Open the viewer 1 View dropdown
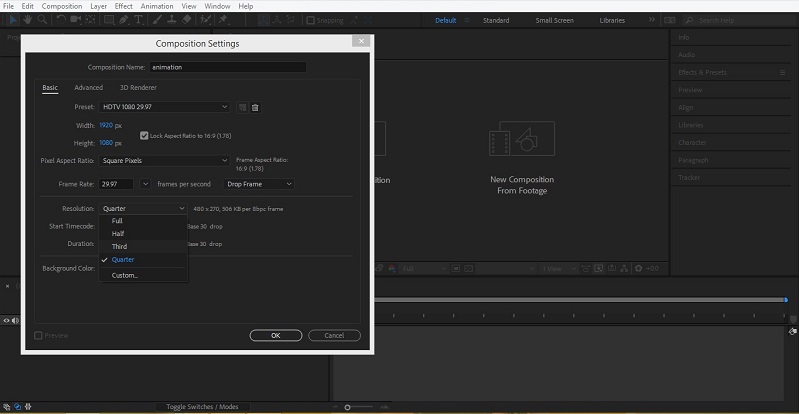The image size is (799, 414). pyautogui.click(x=558, y=268)
